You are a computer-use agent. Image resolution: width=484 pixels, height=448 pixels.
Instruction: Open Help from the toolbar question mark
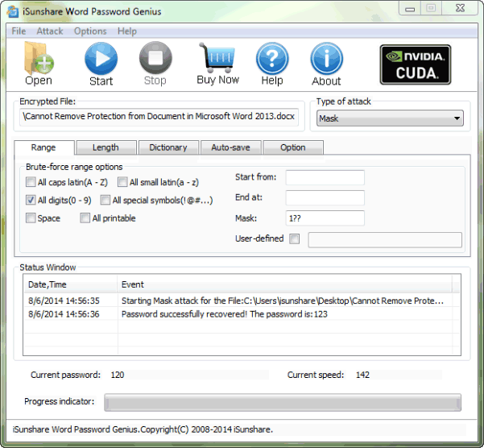[272, 64]
